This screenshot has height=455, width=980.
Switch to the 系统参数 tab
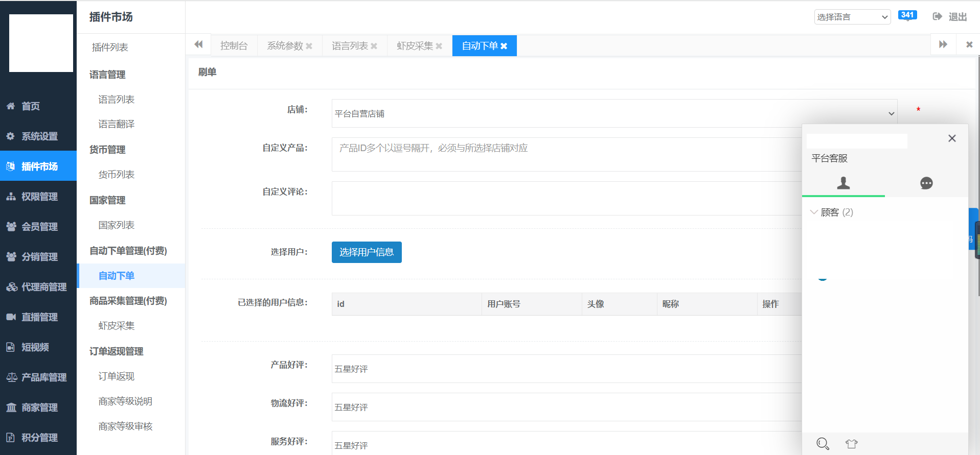click(x=285, y=46)
